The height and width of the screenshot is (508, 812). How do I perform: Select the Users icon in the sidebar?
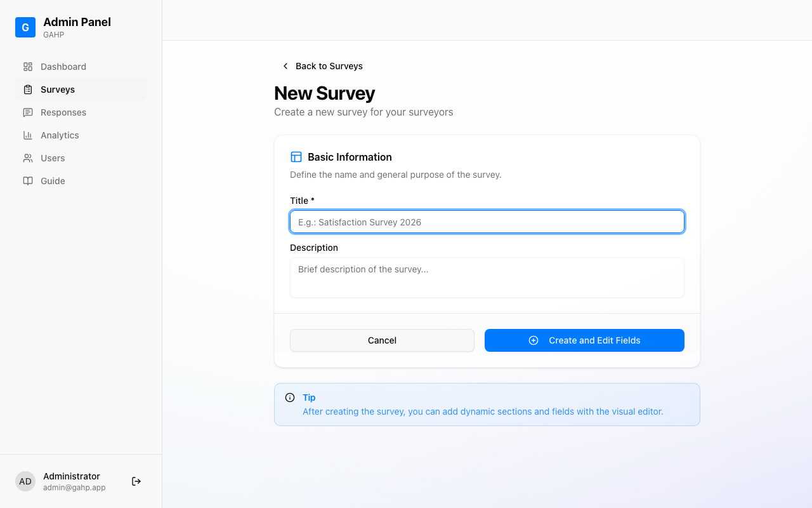click(x=27, y=158)
